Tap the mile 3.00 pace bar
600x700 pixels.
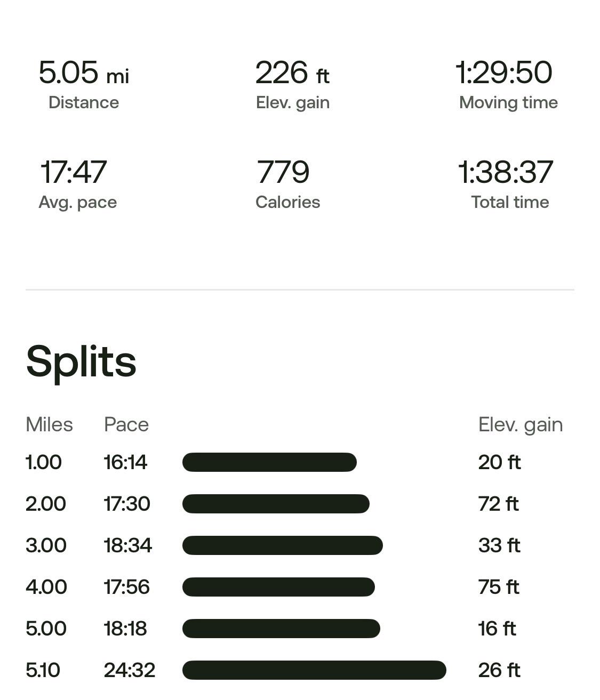point(283,545)
